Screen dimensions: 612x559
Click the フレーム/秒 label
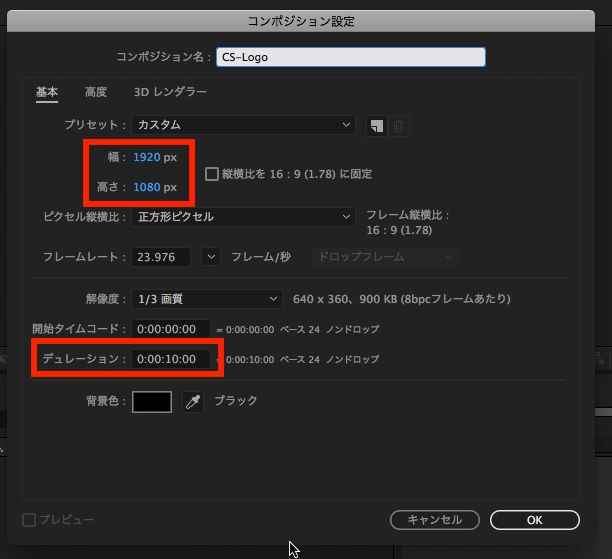tap(261, 257)
